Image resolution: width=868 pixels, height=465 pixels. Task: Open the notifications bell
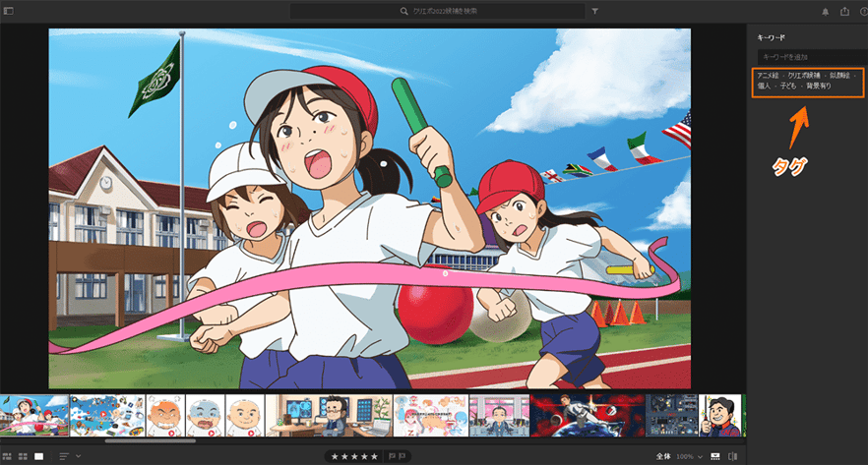click(x=825, y=12)
